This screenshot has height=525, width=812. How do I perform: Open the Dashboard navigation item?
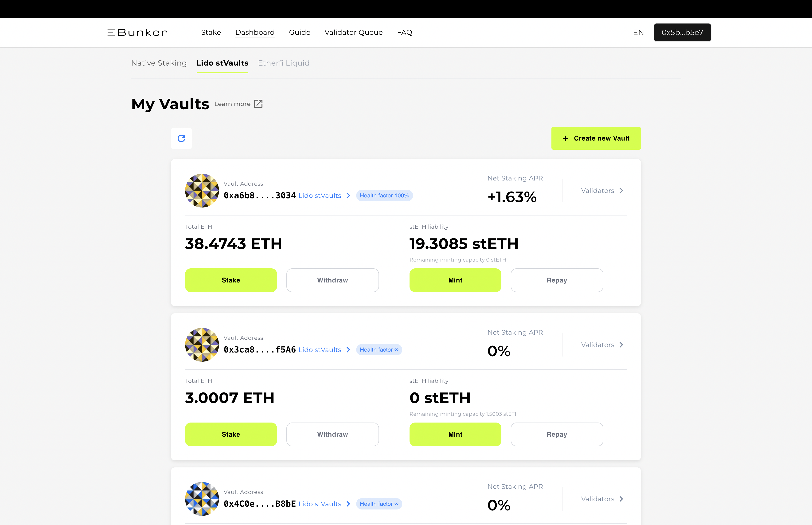[x=255, y=32]
